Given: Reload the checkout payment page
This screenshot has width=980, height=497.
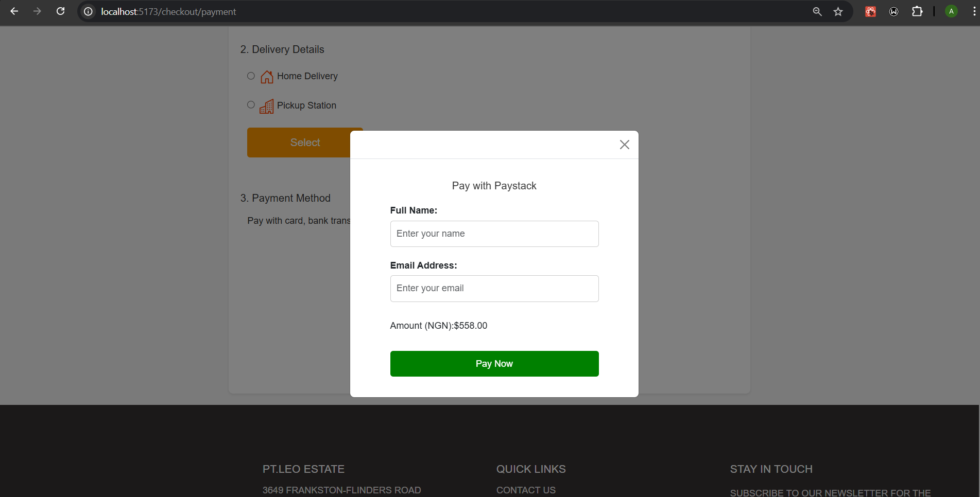Looking at the screenshot, I should pyautogui.click(x=60, y=11).
